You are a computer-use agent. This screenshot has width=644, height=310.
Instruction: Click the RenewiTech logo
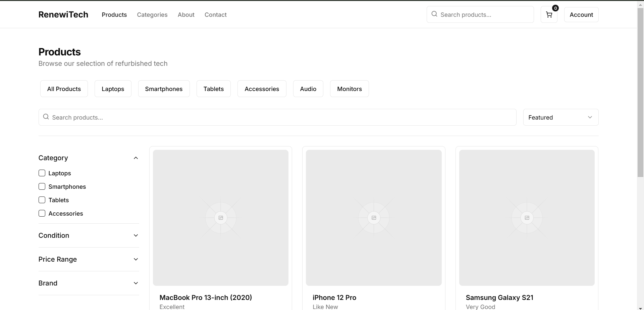63,14
